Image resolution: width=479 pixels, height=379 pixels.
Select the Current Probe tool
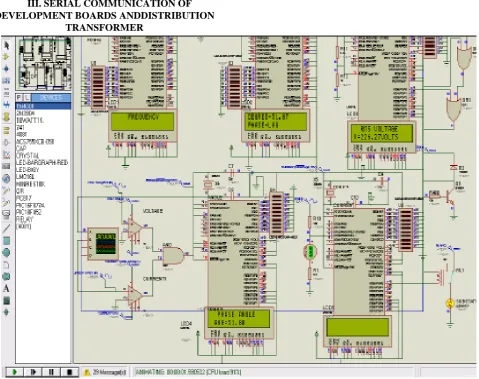pyautogui.click(x=6, y=202)
